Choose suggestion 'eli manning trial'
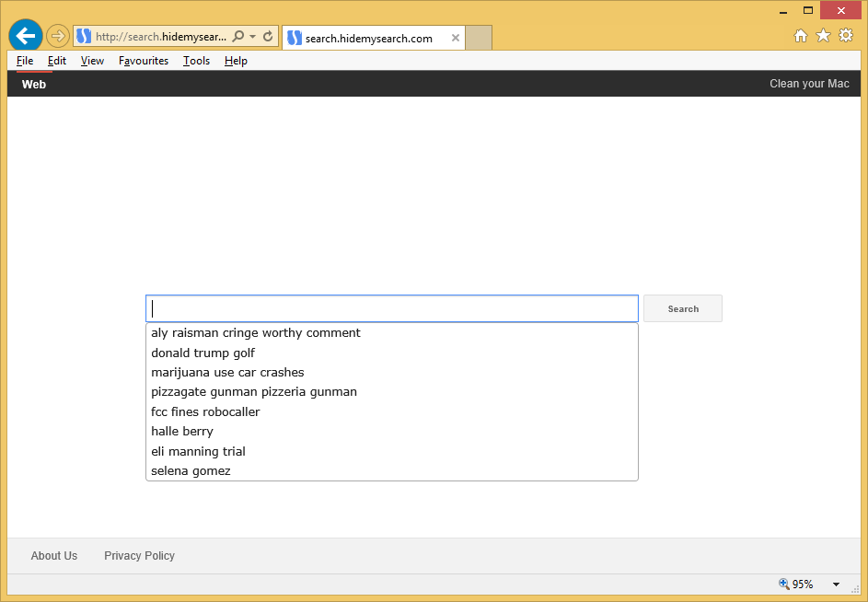The height and width of the screenshot is (602, 868). [392, 451]
